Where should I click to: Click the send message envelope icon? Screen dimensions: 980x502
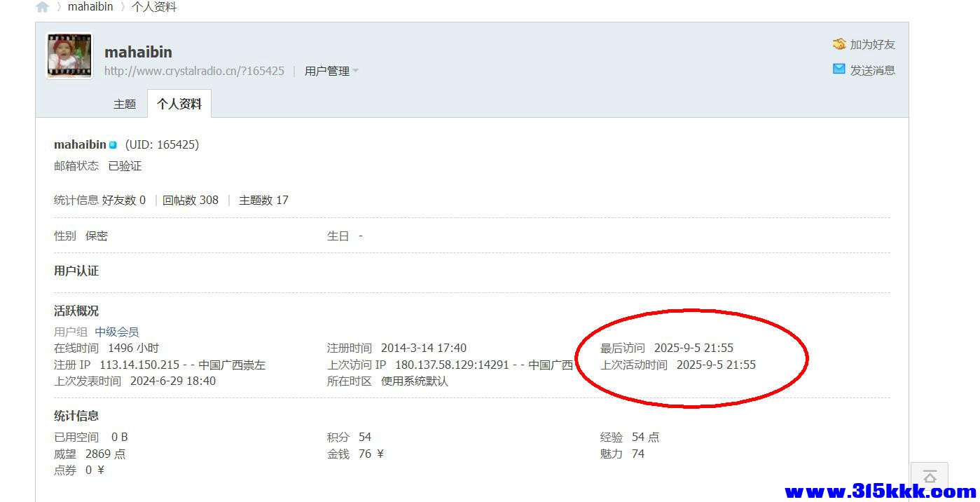click(838, 69)
